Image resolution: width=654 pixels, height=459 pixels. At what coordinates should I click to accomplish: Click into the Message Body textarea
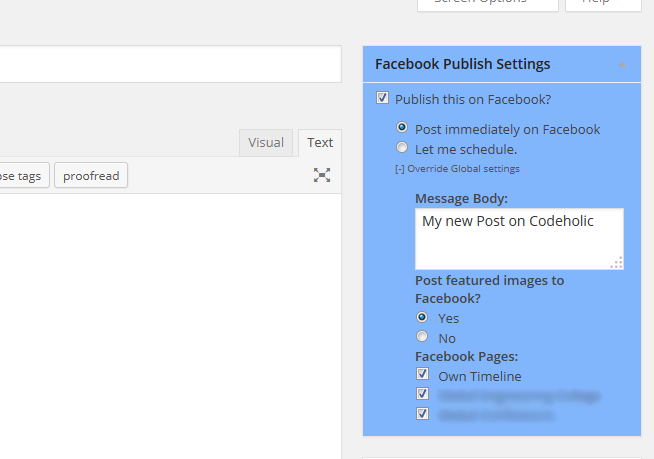[x=519, y=239]
